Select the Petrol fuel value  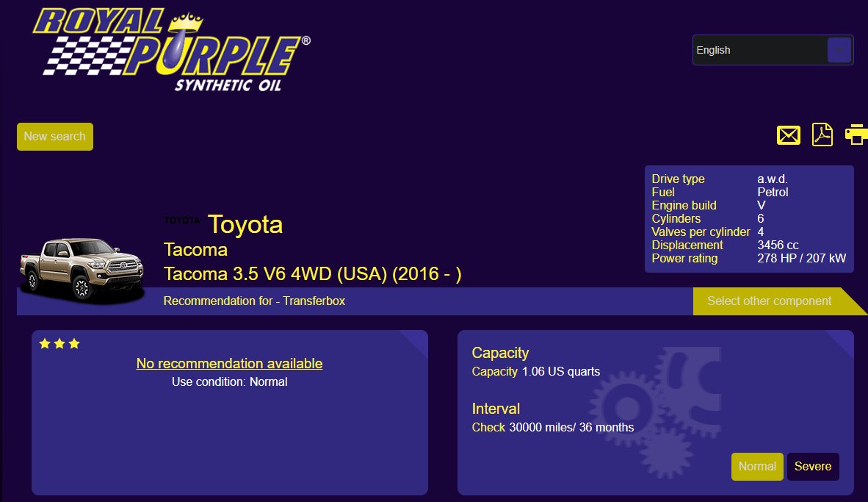pos(773,193)
